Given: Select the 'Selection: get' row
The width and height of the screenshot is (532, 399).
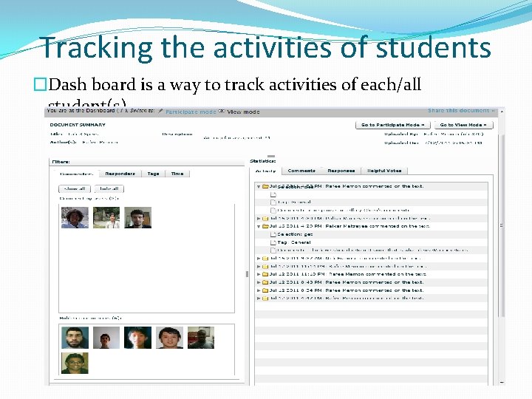Looking at the screenshot, I should (x=371, y=234).
